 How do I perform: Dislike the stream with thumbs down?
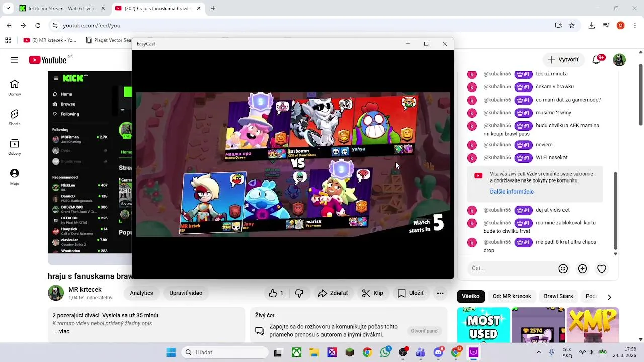(299, 293)
